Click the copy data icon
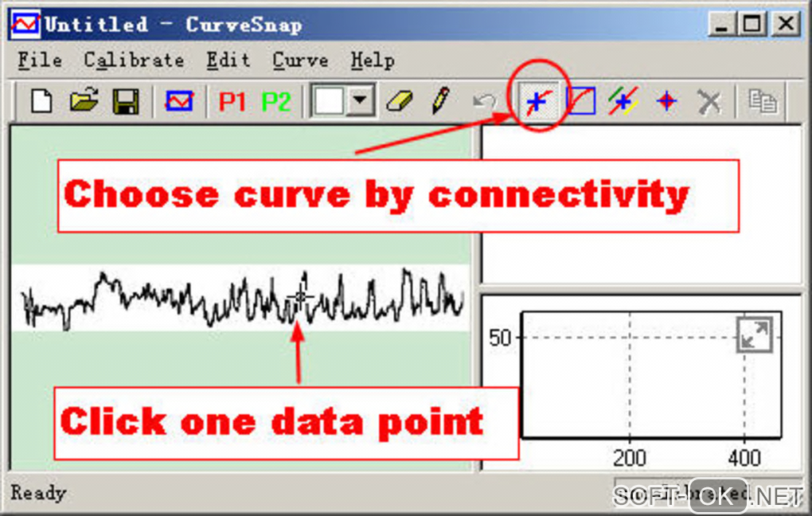This screenshot has height=516, width=812. click(763, 102)
